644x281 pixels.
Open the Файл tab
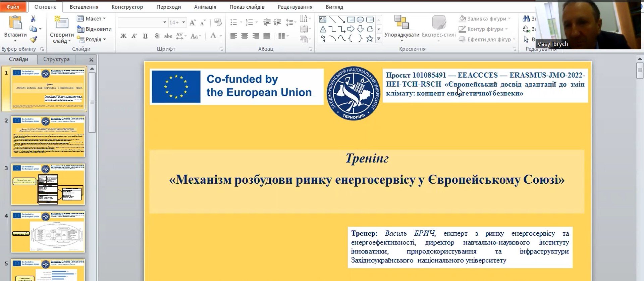point(13,7)
